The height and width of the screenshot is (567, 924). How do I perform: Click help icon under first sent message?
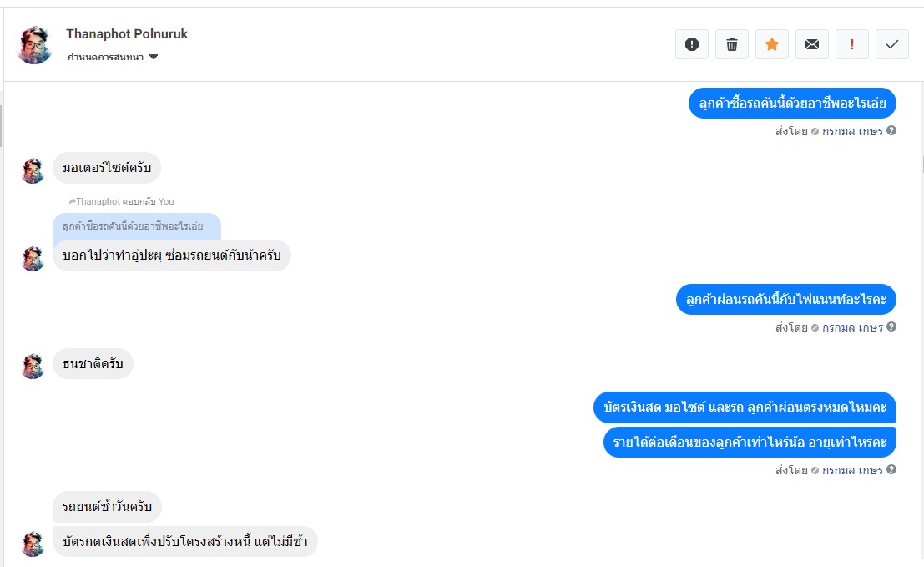tap(891, 131)
